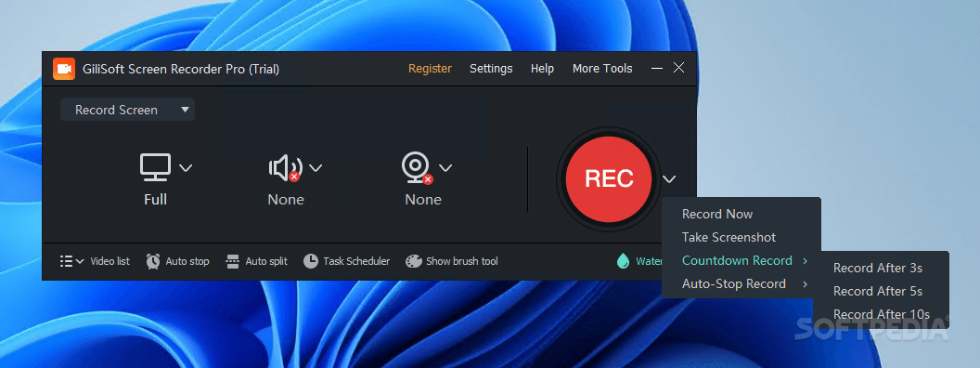980x368 pixels.
Task: Click the GiliSoft Screen Recorder Pro title
Action: click(x=181, y=70)
